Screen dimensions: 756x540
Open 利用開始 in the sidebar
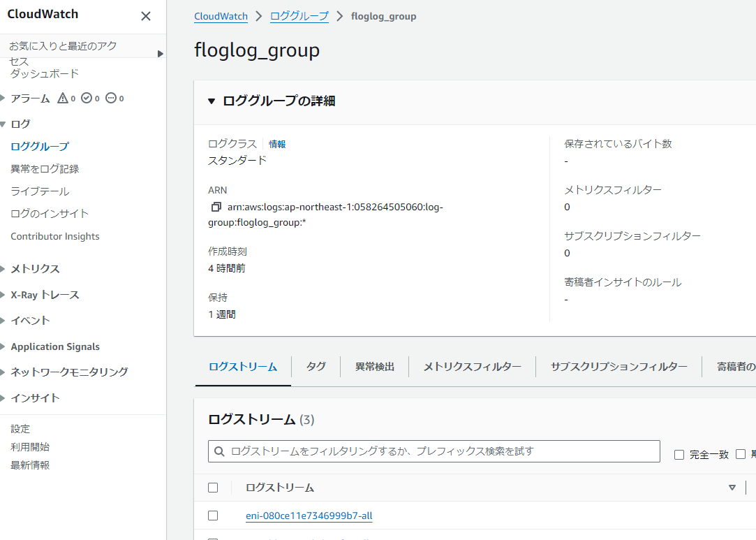(30, 447)
